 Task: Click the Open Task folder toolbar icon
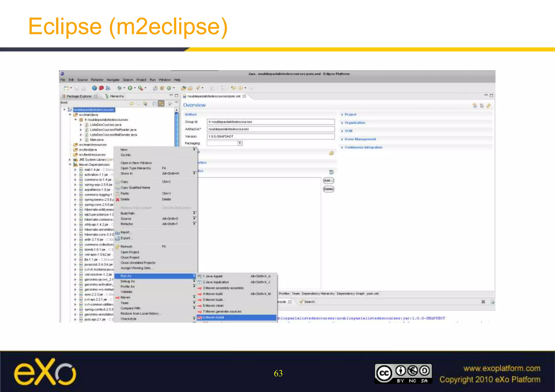pyautogui.click(x=190, y=88)
